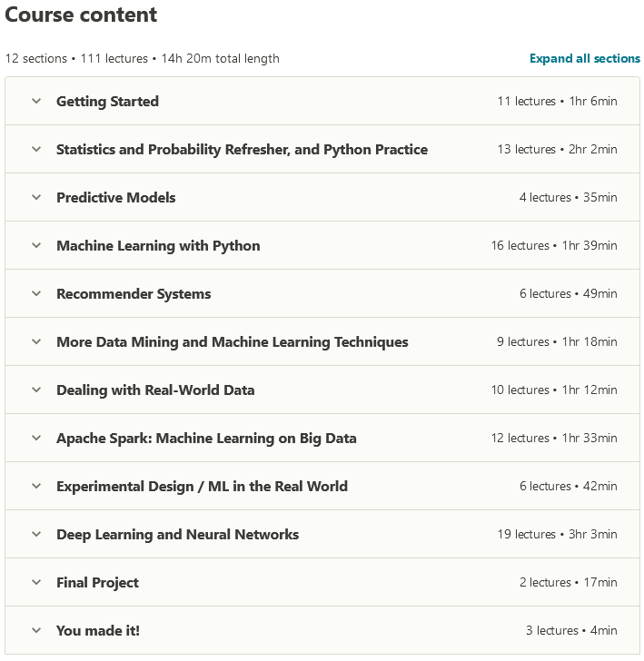
Task: Click chevron beside Apache Spark section
Action: [36, 438]
